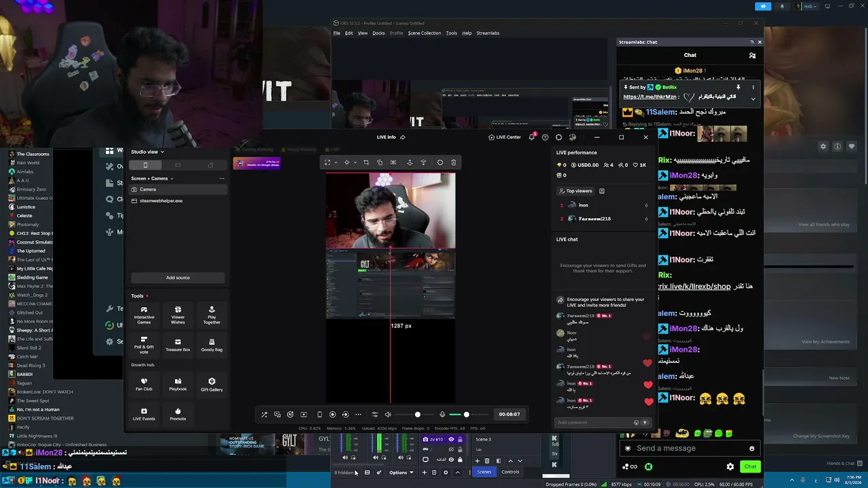Expand the pinned BotRix message chevron
The width and height of the screenshot is (868, 488).
pyautogui.click(x=753, y=99)
